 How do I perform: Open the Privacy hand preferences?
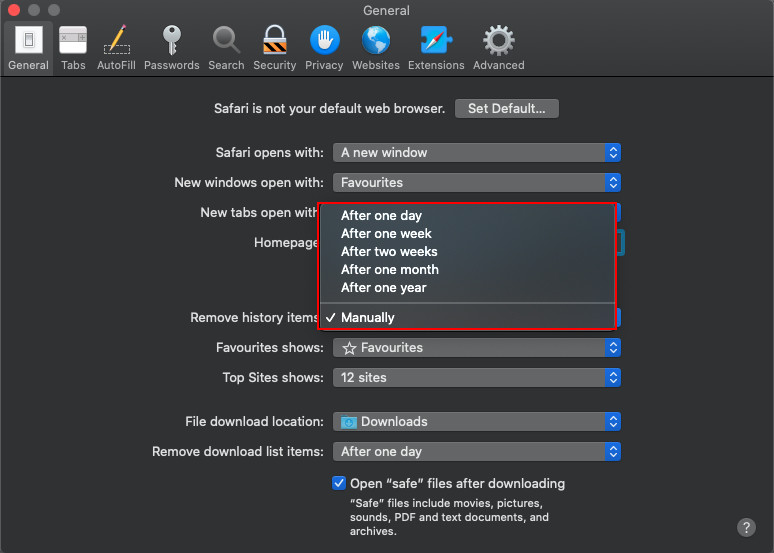tap(324, 48)
